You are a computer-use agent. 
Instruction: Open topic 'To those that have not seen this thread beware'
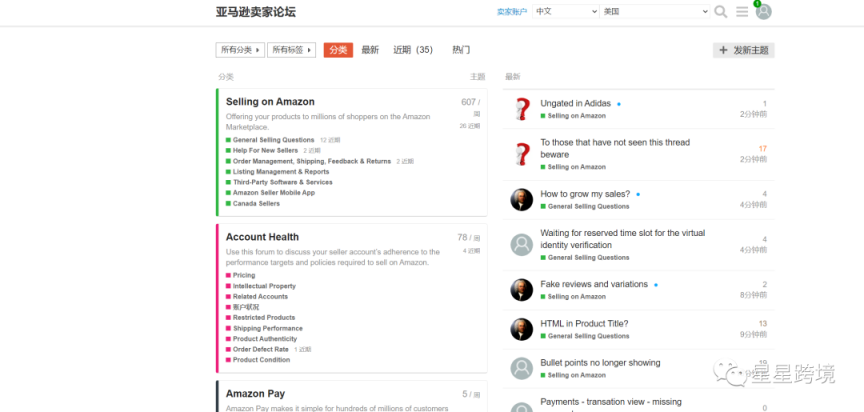(x=615, y=148)
